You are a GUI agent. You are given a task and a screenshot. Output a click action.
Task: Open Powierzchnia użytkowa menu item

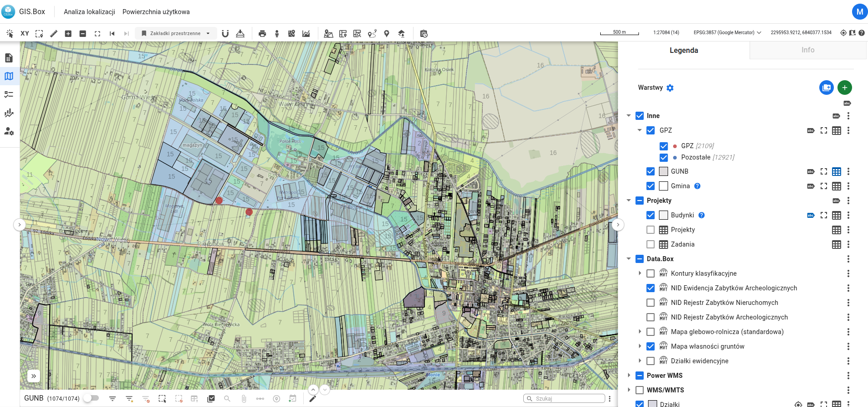tap(156, 12)
